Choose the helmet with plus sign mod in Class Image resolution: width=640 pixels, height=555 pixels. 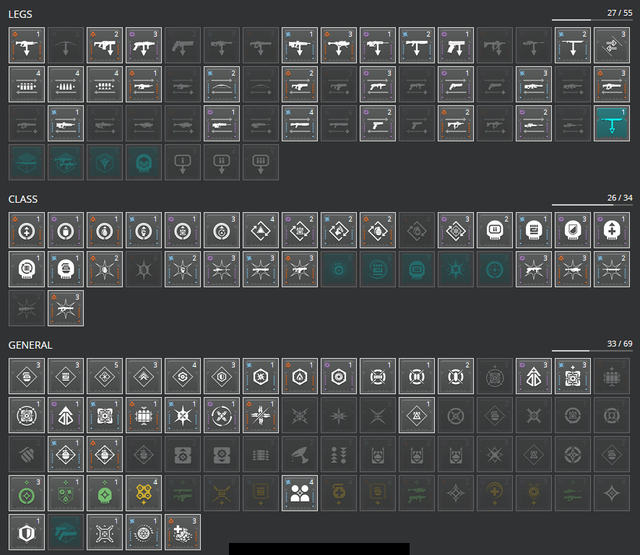coord(611,230)
